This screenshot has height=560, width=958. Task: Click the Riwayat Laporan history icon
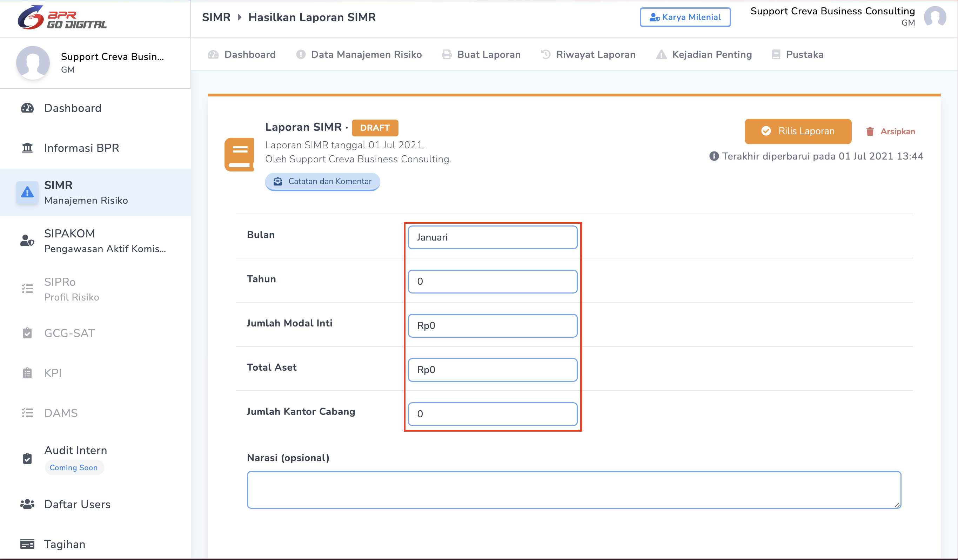pyautogui.click(x=546, y=55)
